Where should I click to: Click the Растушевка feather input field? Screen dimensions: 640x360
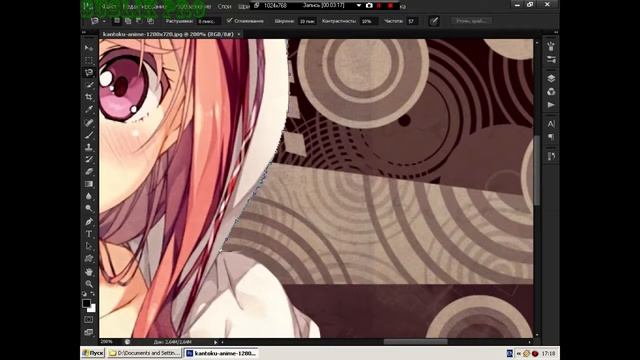tap(208, 21)
